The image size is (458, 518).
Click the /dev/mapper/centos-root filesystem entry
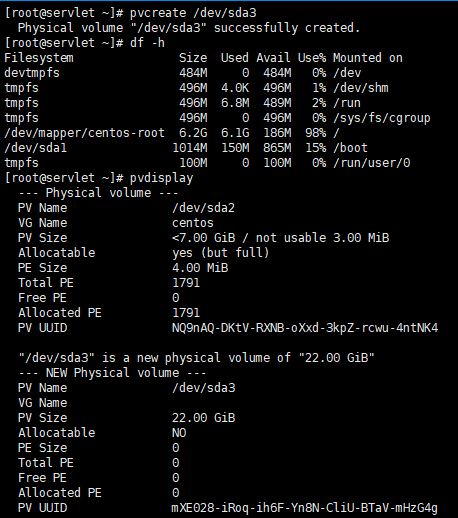(x=84, y=133)
